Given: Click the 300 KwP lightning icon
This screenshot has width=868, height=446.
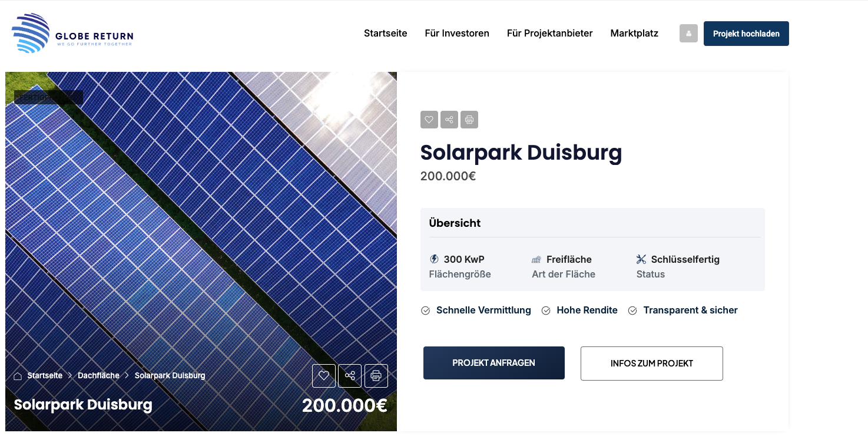Looking at the screenshot, I should click(435, 259).
